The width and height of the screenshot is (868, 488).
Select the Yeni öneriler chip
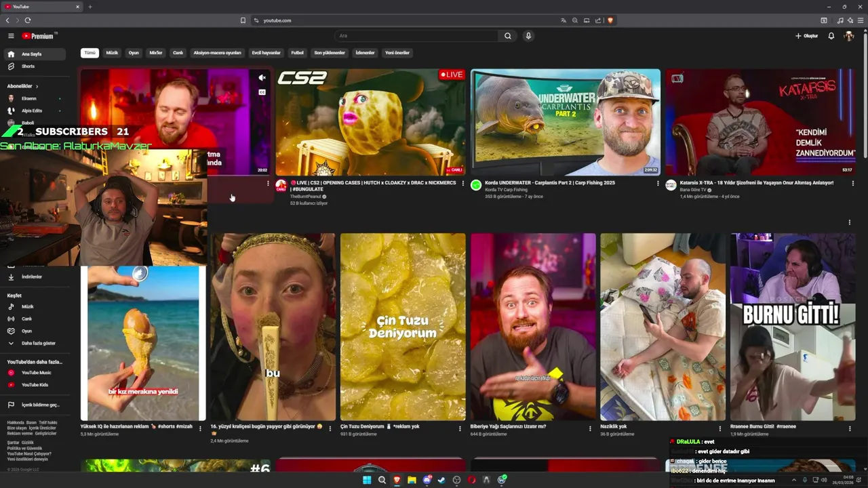point(397,53)
